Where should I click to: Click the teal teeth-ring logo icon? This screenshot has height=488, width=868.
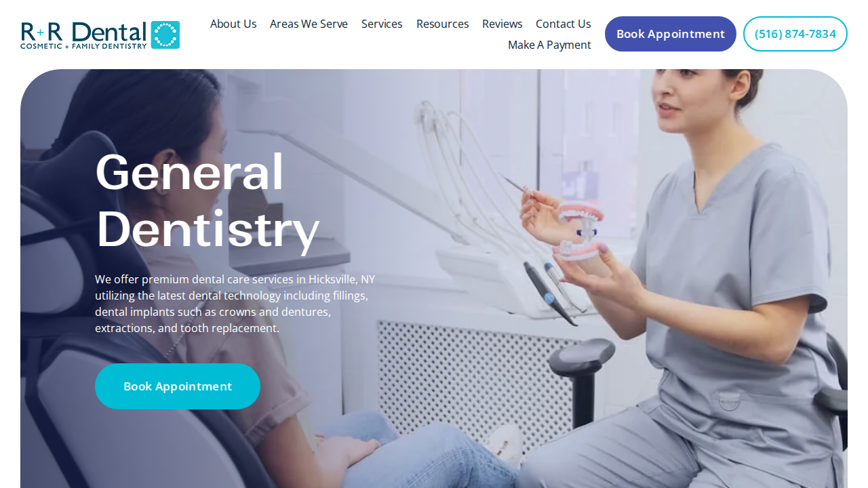(x=165, y=35)
